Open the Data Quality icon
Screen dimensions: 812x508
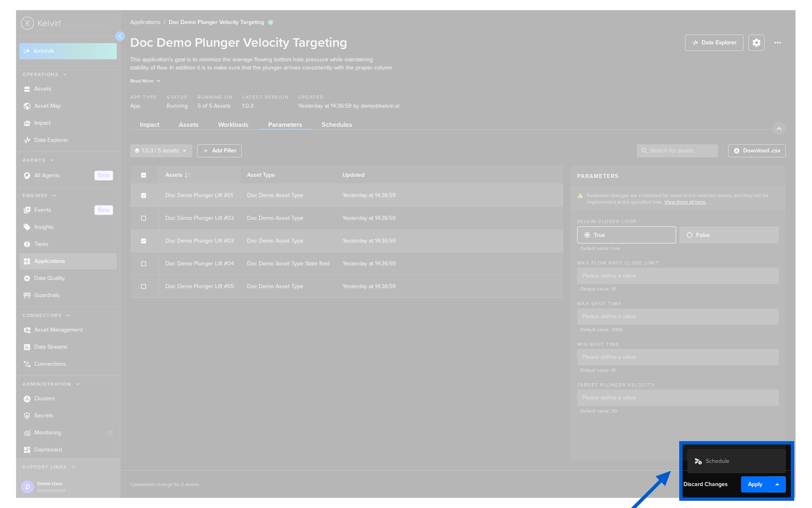click(27, 279)
